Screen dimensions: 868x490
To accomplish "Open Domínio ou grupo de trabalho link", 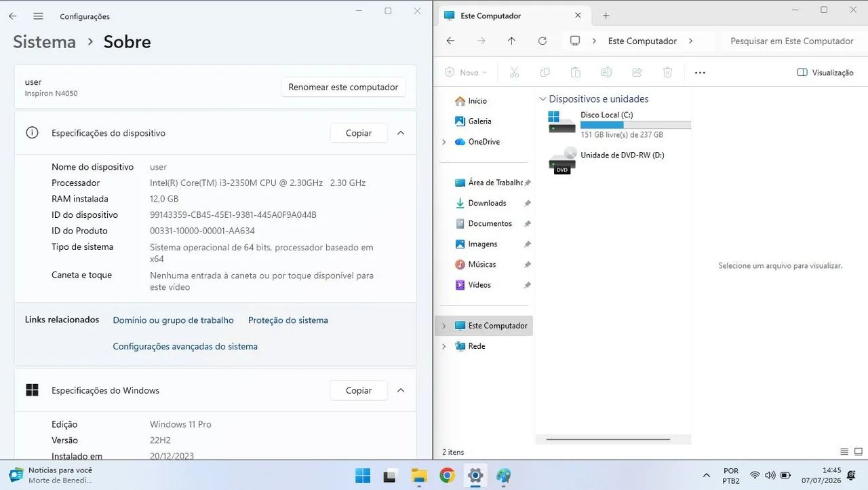I will (x=173, y=320).
